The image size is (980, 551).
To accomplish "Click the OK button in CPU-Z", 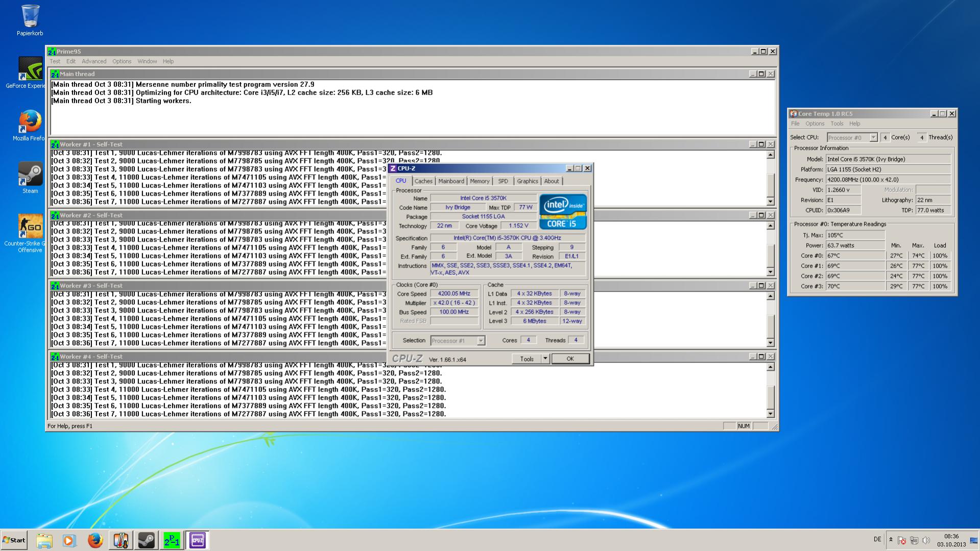I will pyautogui.click(x=570, y=359).
